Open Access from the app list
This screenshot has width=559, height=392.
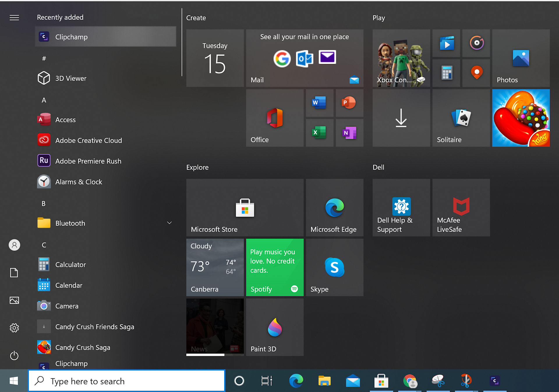(105, 120)
